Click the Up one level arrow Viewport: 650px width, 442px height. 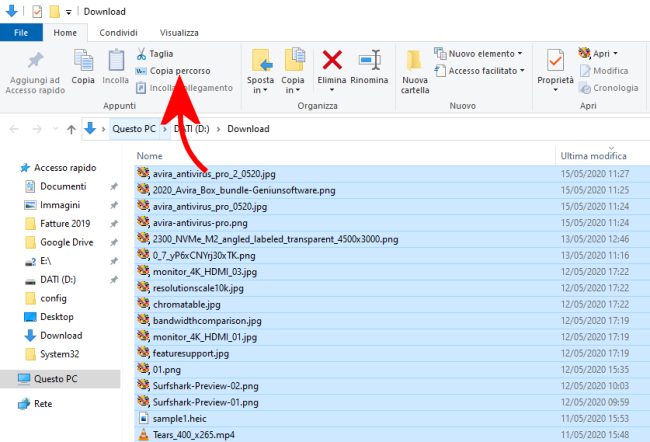[71, 129]
